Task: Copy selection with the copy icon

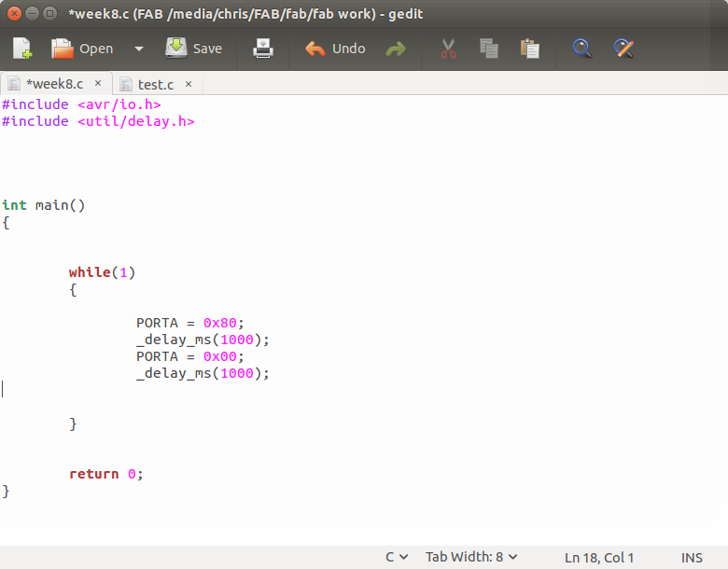Action: point(489,49)
